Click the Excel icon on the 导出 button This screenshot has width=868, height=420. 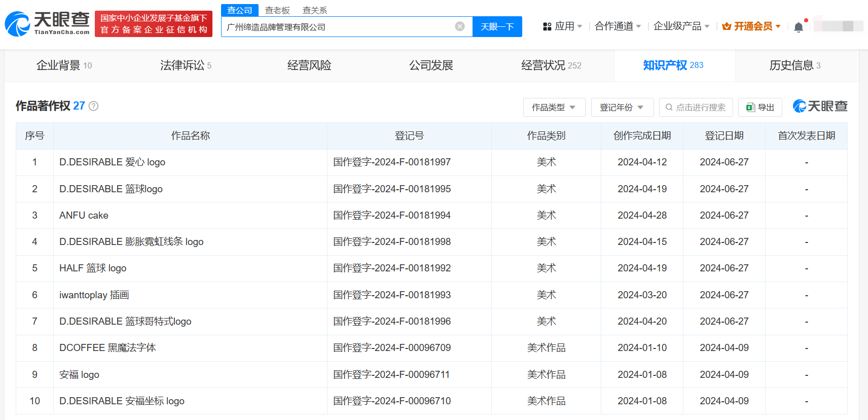click(x=751, y=108)
